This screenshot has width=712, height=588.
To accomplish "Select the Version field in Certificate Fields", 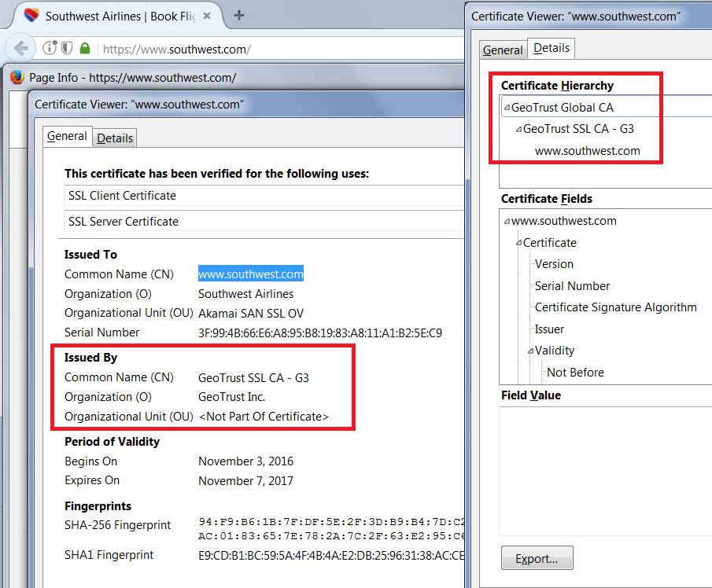I will [x=554, y=264].
